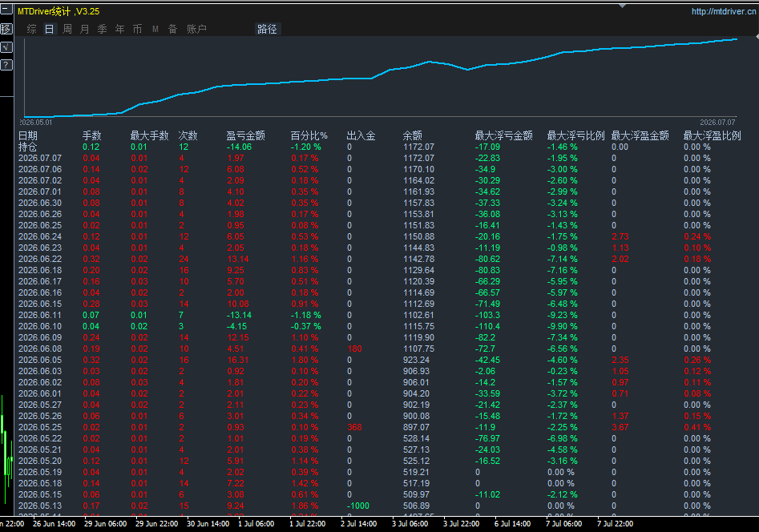Click the -110.4 max floating loss cell
This screenshot has height=532, width=759.
click(x=487, y=326)
